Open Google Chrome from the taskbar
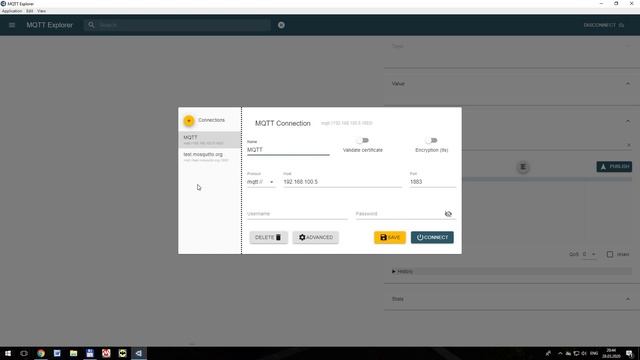The width and height of the screenshot is (640, 360). [x=40, y=353]
